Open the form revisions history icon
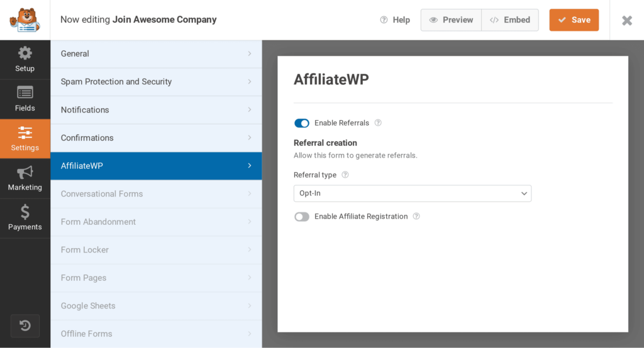Image resolution: width=644 pixels, height=348 pixels. coord(25,326)
